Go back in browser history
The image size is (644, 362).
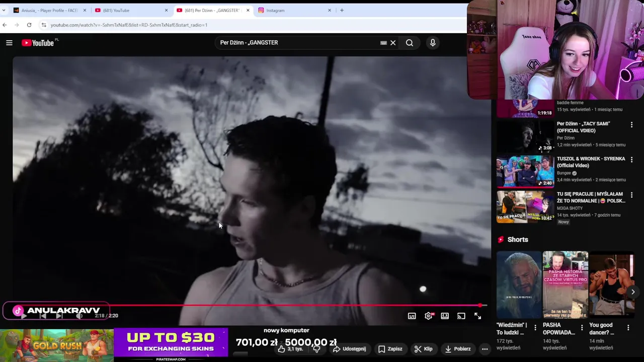coord(5,25)
